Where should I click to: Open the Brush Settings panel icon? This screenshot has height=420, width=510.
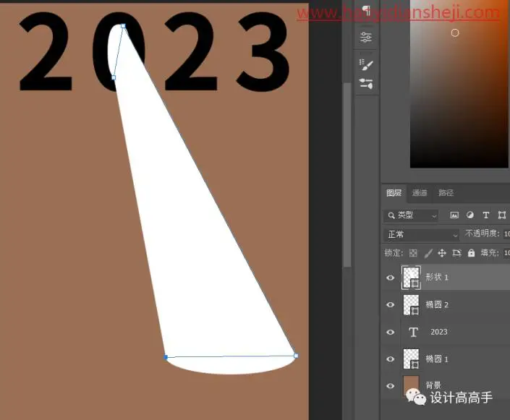366,64
